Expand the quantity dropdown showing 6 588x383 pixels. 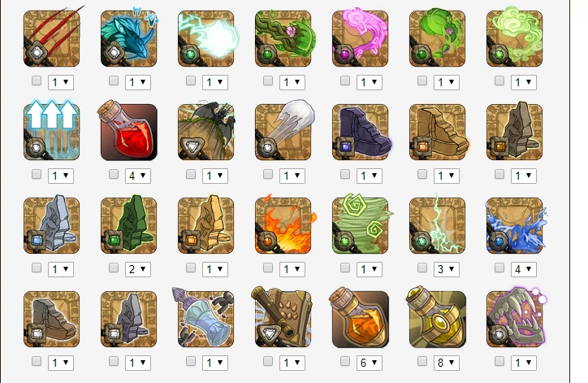pos(370,363)
